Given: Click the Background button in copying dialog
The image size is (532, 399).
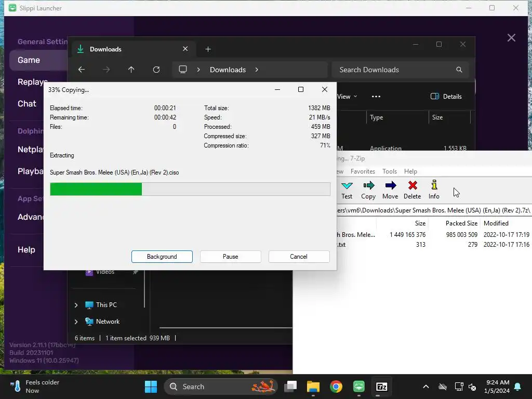Looking at the screenshot, I should coord(162,257).
